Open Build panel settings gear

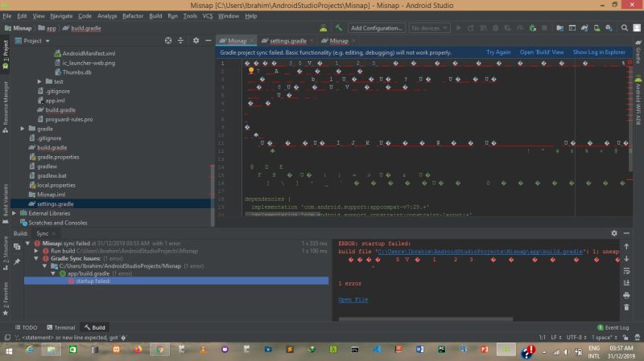[614, 233]
